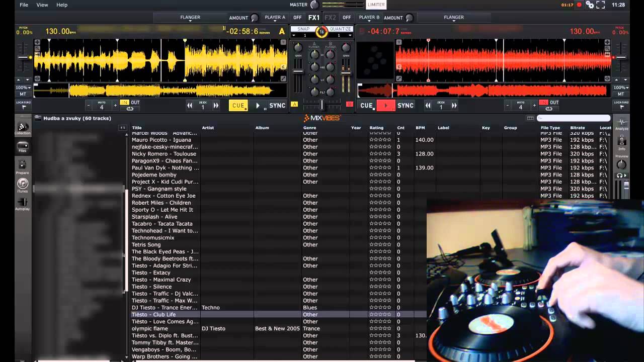Seek forward on deck A
This screenshot has height=362, width=644.
click(x=216, y=106)
